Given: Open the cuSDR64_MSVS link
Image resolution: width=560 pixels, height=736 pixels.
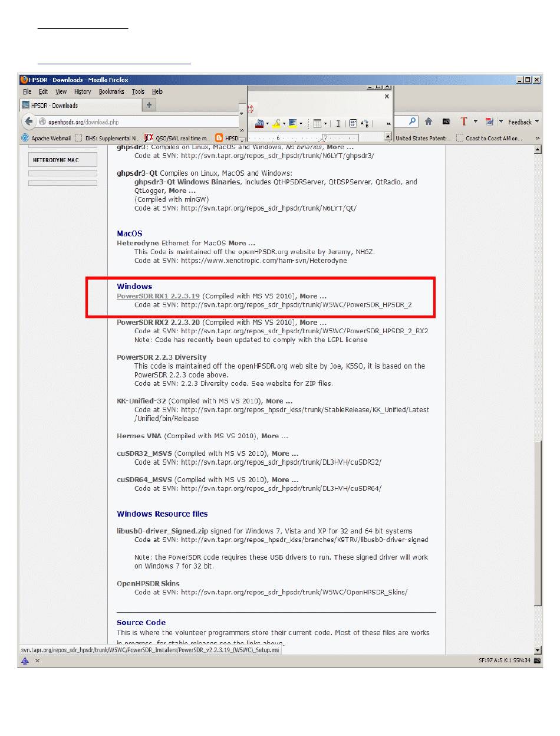Looking at the screenshot, I should [x=144, y=479].
